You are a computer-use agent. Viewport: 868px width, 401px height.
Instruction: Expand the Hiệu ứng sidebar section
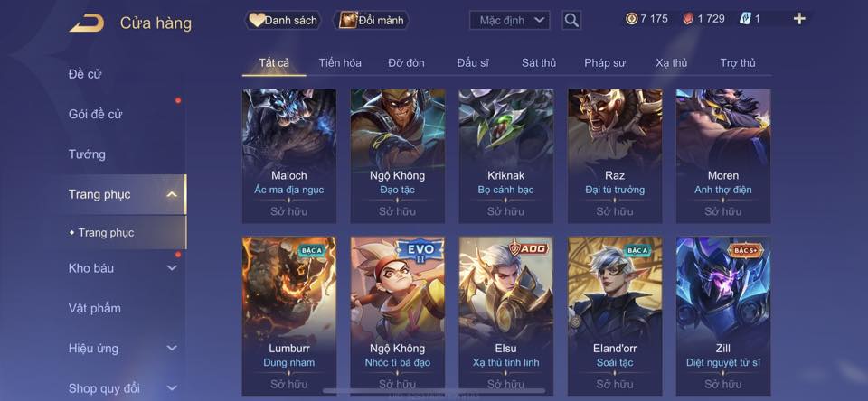point(172,349)
